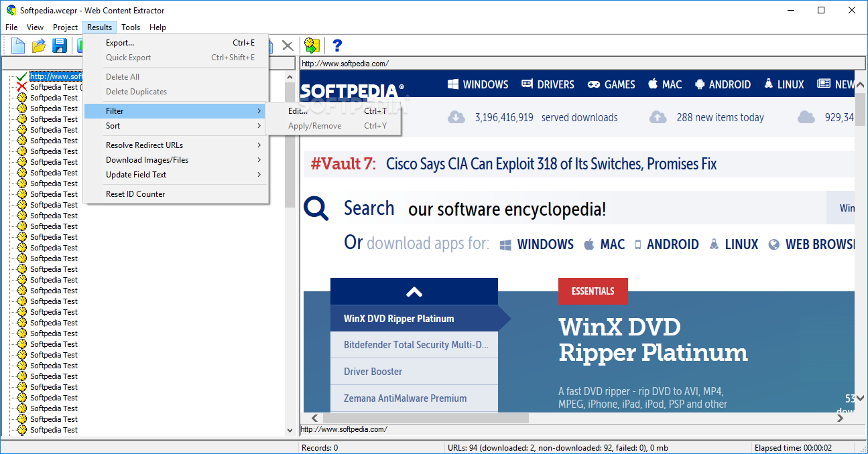Click the grayed-out Delete Duplicates entry
This screenshot has height=454, width=868.
176,92
